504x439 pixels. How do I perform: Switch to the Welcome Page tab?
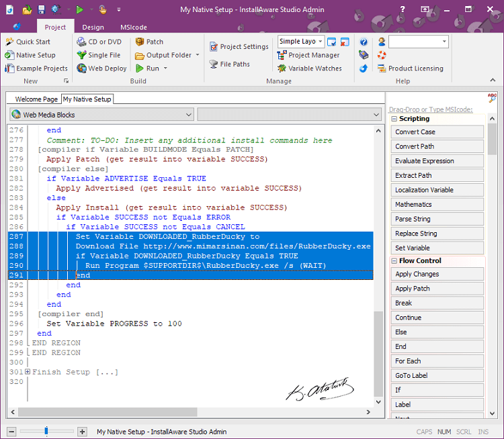36,99
